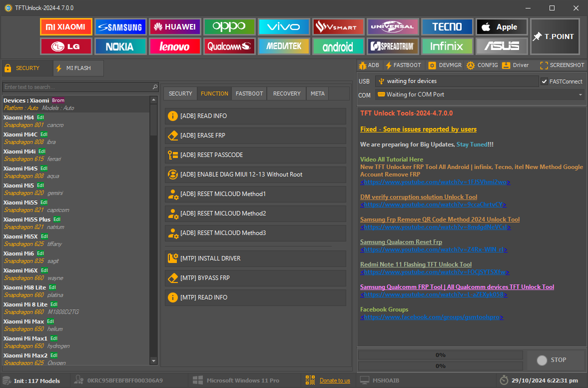This screenshot has height=388, width=588.
Task: Run [MTP] READ INFO
Action: tap(255, 297)
